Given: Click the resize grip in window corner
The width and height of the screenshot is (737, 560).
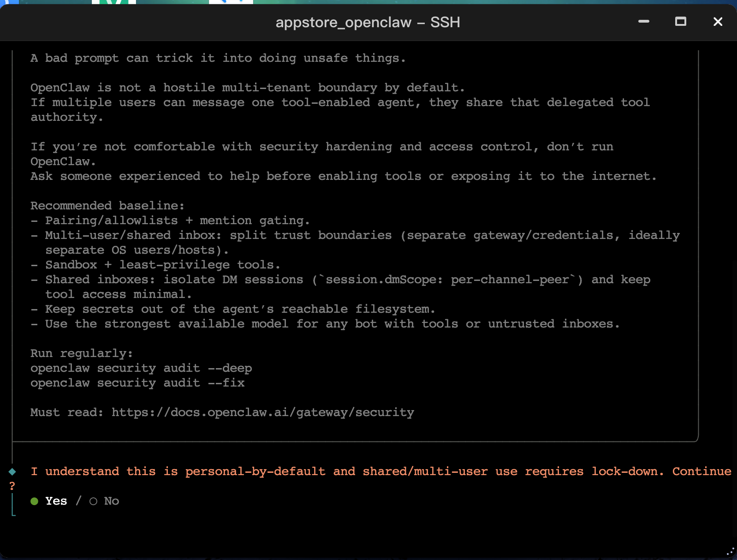Looking at the screenshot, I should click(x=730, y=552).
